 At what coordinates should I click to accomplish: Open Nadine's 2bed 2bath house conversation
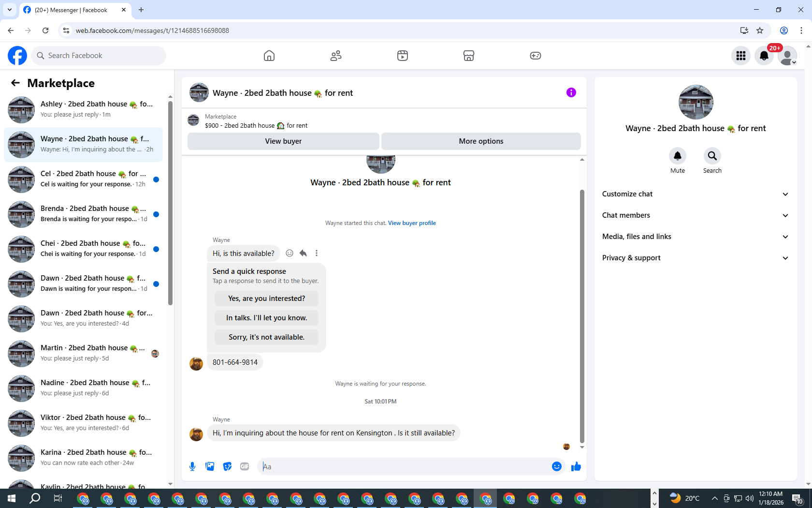(83, 388)
